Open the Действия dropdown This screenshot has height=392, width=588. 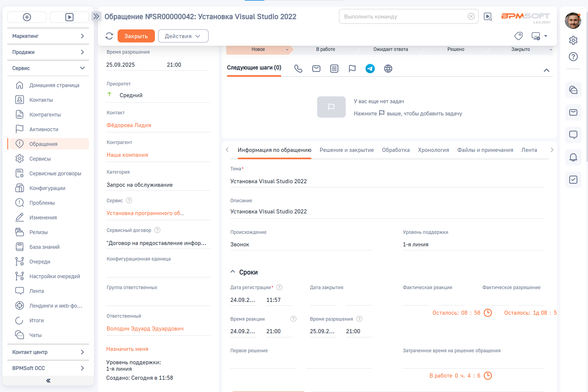tap(183, 36)
